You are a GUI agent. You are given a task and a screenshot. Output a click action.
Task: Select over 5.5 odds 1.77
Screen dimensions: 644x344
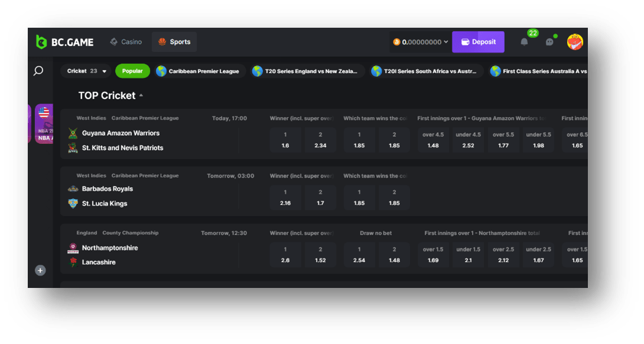[503, 140]
